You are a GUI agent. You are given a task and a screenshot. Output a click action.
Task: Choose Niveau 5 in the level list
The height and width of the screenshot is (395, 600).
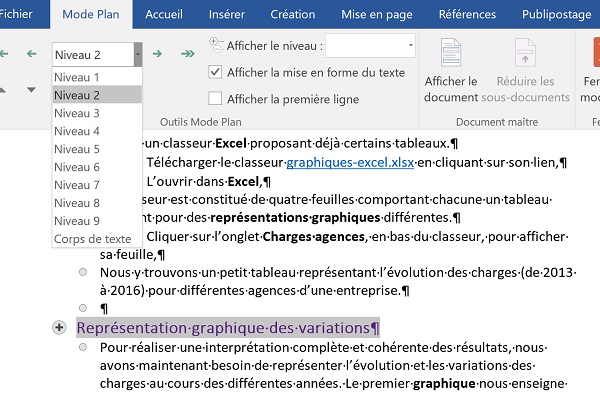click(x=97, y=149)
